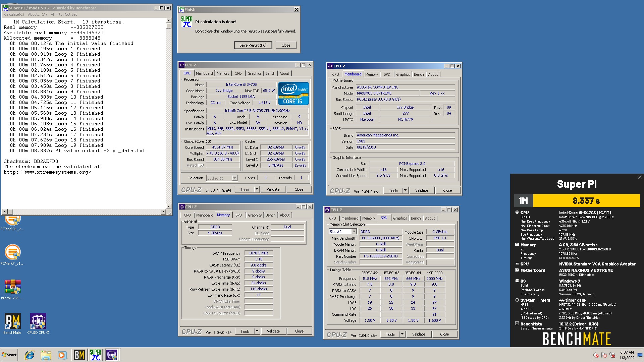Click the Command Rate 1T value

[x=259, y=295]
